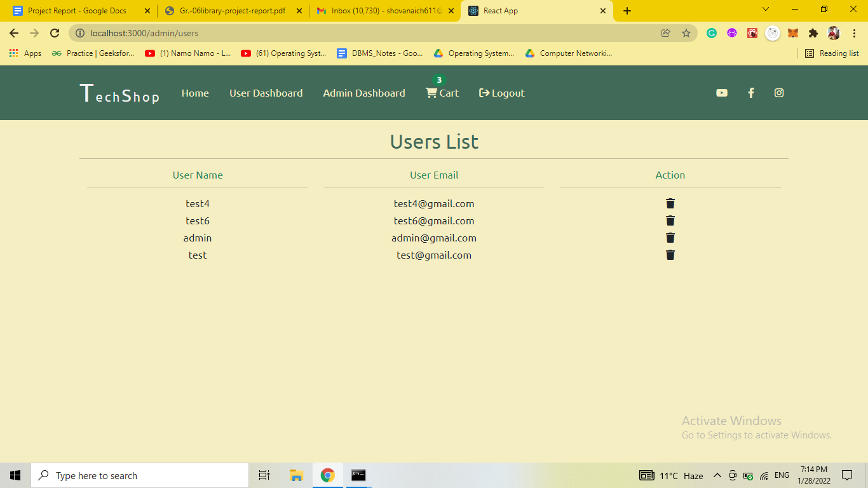Open the Grammarly extension icon
Screen dimensions: 868x488
click(711, 33)
